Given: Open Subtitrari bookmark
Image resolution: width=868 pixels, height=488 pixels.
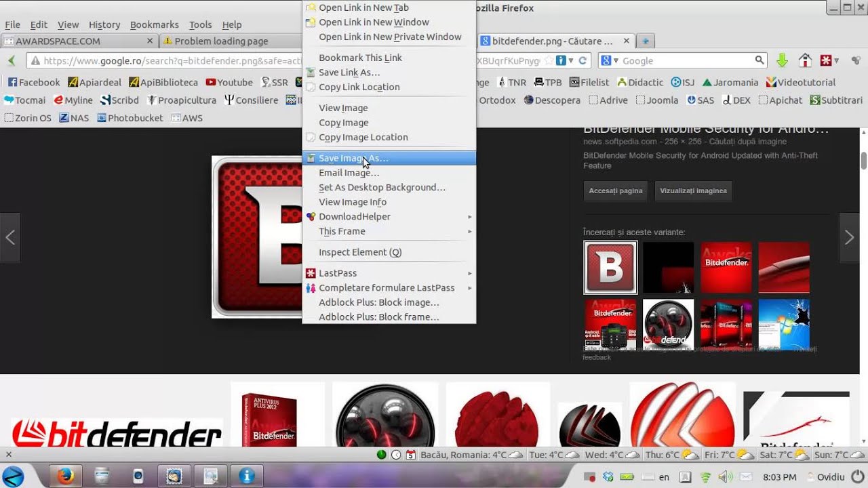Looking at the screenshot, I should tap(835, 100).
